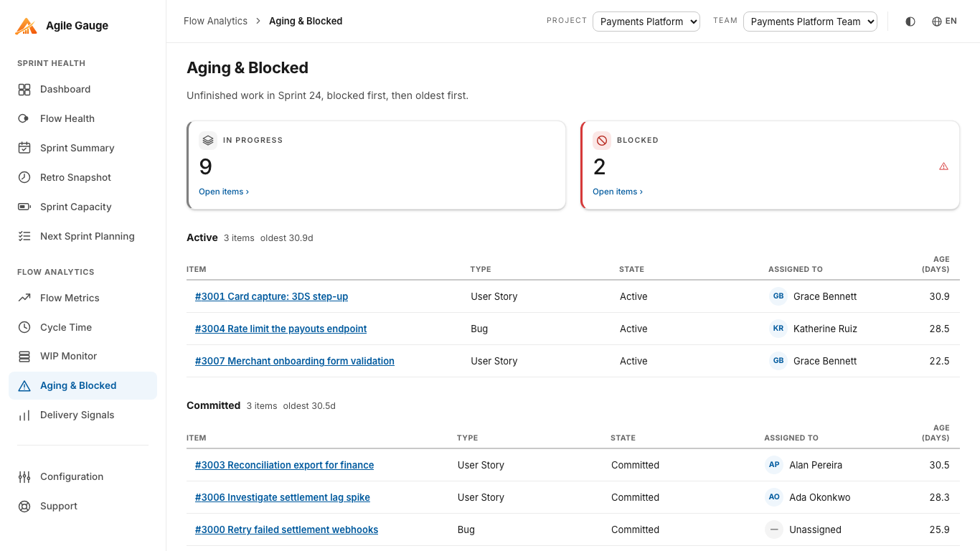Click the Flow Metrics trend icon
The width and height of the screenshot is (980, 551).
(x=24, y=298)
